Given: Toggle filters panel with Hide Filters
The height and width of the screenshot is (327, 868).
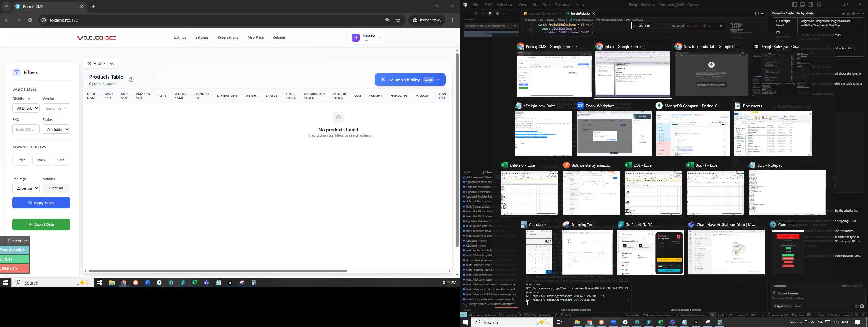Looking at the screenshot, I should point(101,63).
